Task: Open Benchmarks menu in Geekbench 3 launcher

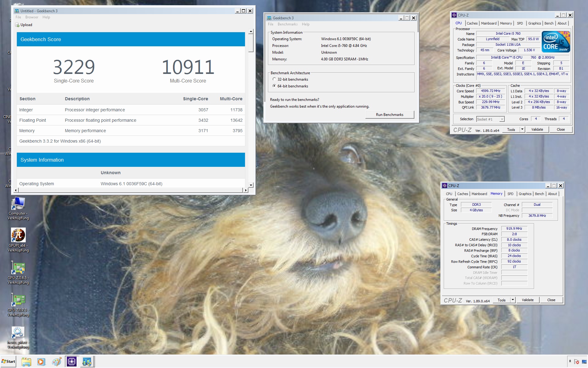Action: tap(288, 24)
